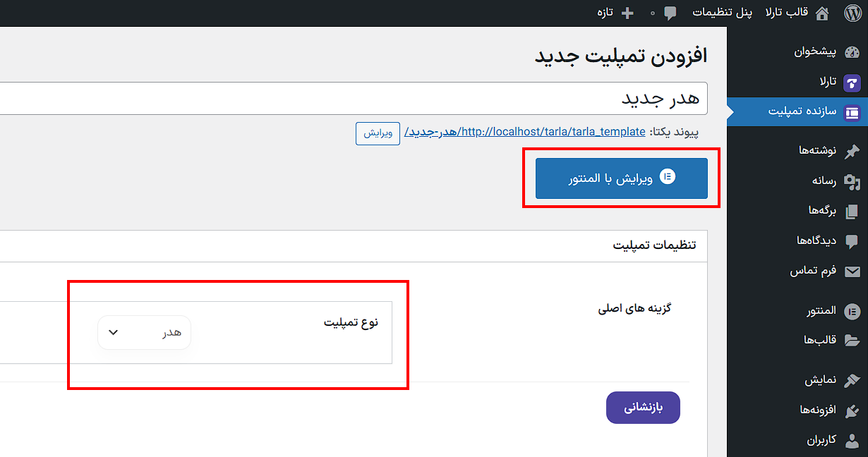The image size is (868, 457).
Task: Click the plus icon next to تازه
Action: pyautogui.click(x=626, y=13)
